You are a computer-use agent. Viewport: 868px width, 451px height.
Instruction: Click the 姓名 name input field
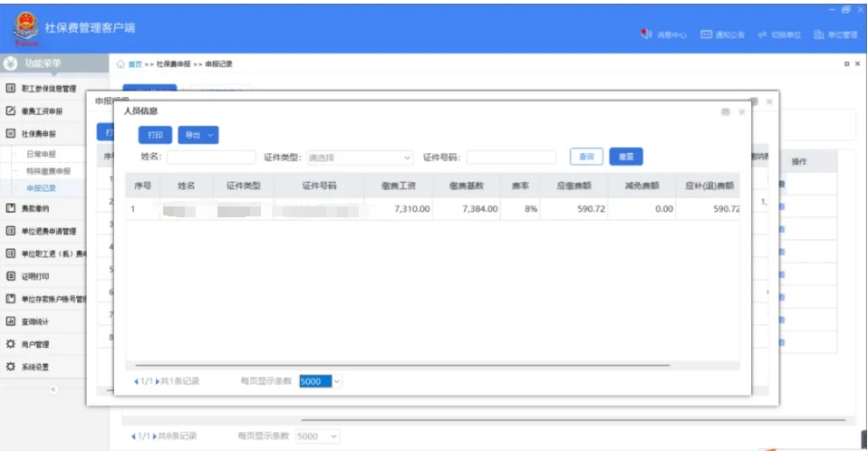tap(211, 158)
